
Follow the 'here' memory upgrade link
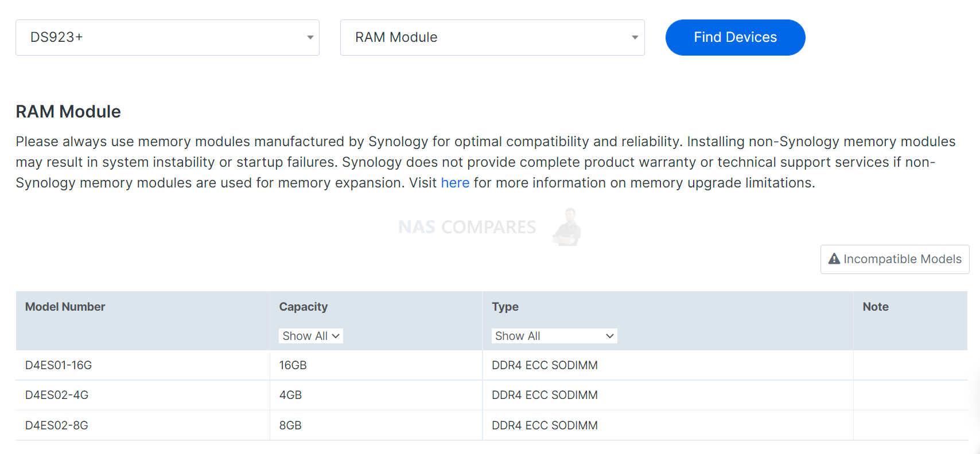tap(455, 183)
